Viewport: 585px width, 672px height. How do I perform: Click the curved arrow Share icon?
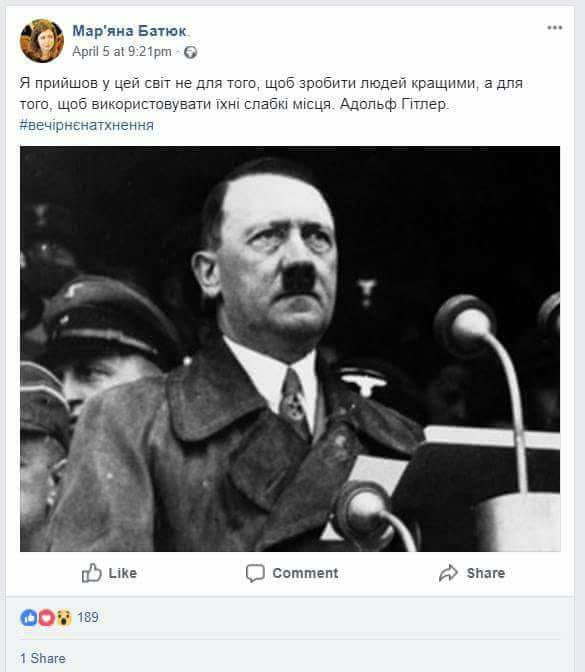[448, 573]
